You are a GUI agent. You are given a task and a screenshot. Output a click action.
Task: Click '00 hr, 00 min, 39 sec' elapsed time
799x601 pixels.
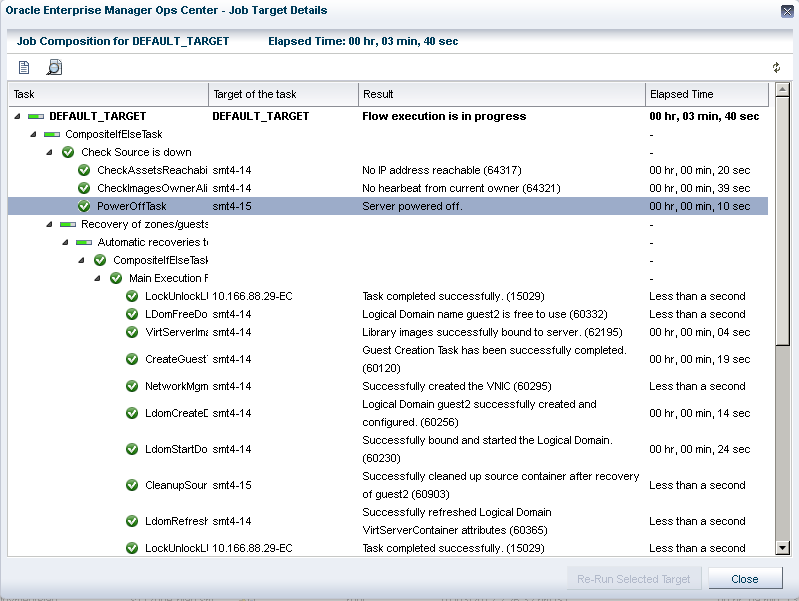(x=699, y=188)
